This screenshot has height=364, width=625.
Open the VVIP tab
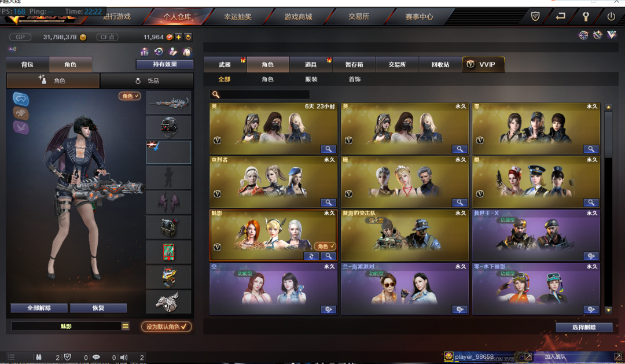coord(483,65)
